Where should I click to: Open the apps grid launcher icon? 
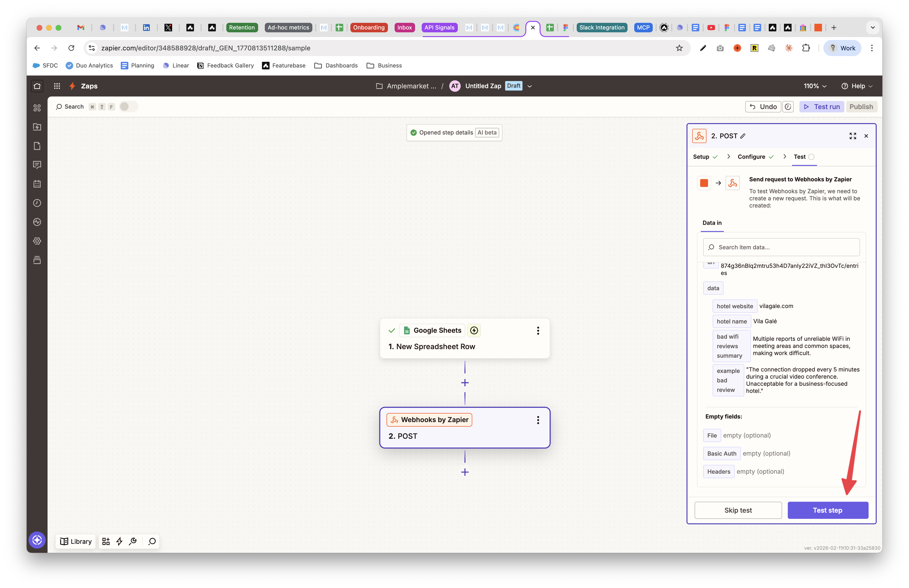[57, 86]
